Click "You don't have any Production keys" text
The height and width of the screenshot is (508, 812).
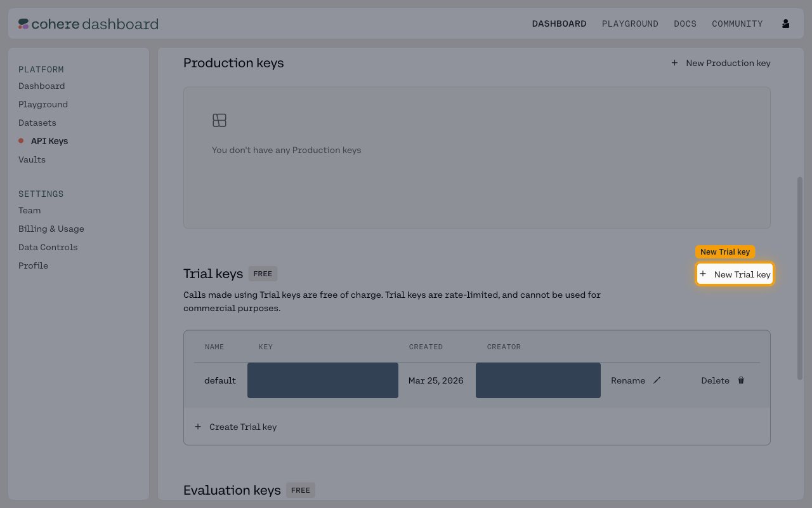[287, 150]
